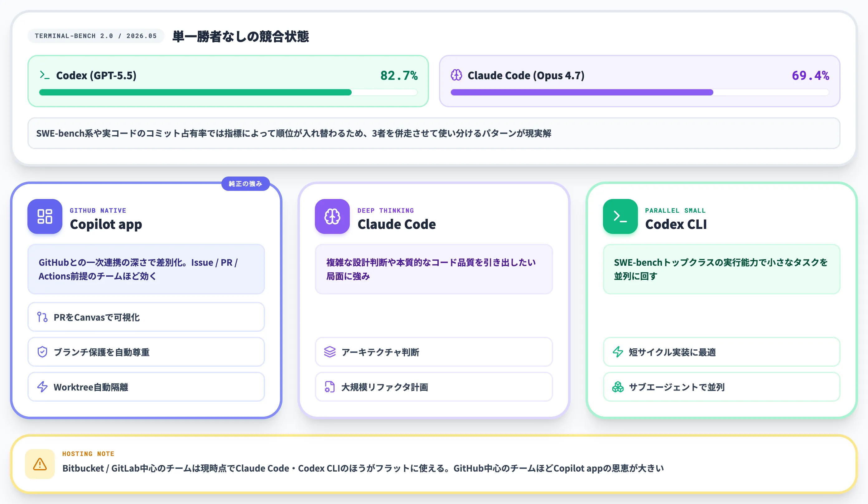Click the PARALLEL SMALL label
Image resolution: width=868 pixels, height=504 pixels.
tap(675, 210)
